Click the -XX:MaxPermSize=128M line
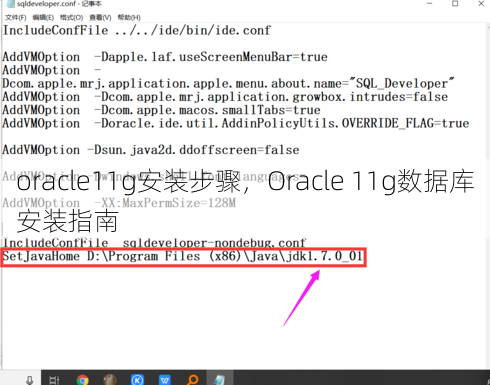Screen dimensions: 490x385 tap(119, 203)
